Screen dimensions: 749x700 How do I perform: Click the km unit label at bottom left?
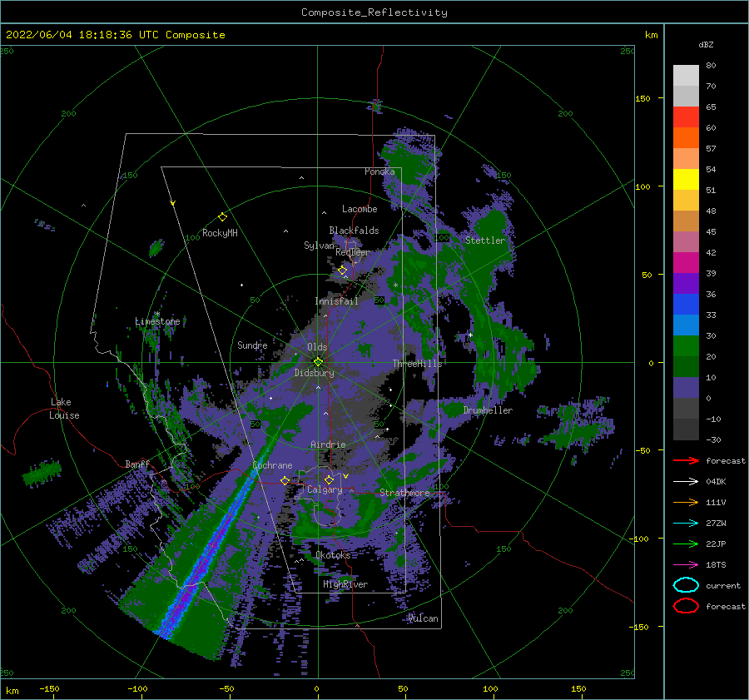point(12,691)
